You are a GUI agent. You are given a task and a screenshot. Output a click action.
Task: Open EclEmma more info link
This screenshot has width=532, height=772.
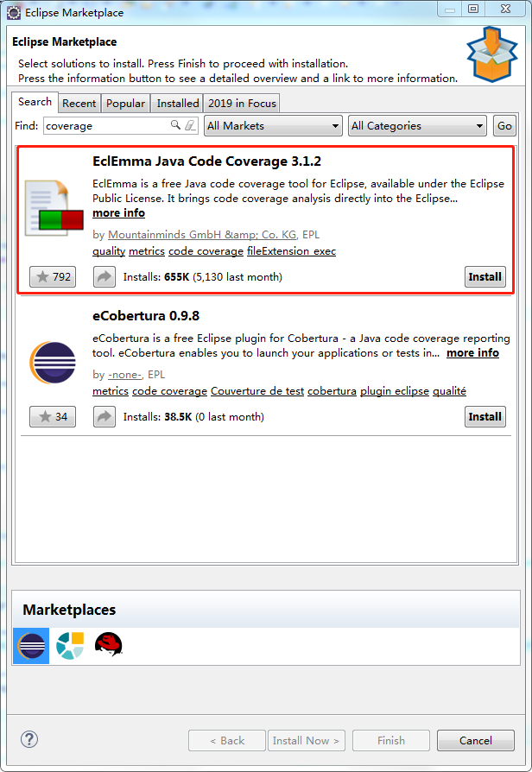point(118,213)
